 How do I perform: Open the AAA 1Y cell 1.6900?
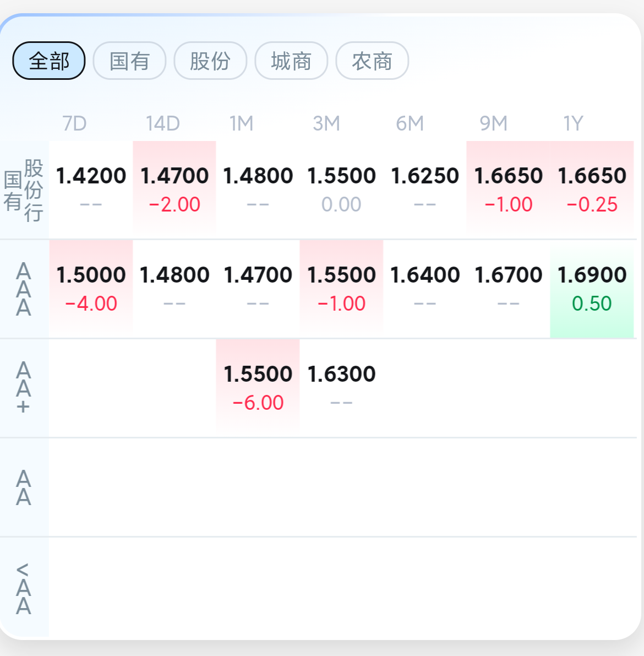click(x=592, y=289)
